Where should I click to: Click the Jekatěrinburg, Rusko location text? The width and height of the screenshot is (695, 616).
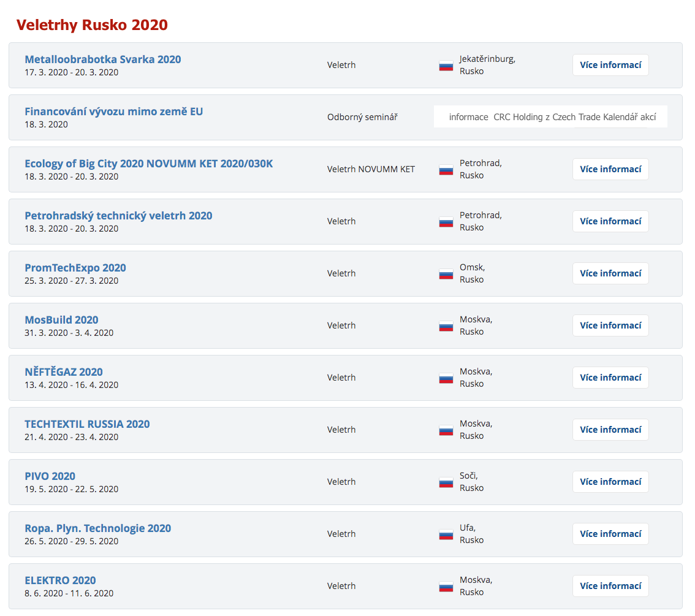tap(487, 65)
